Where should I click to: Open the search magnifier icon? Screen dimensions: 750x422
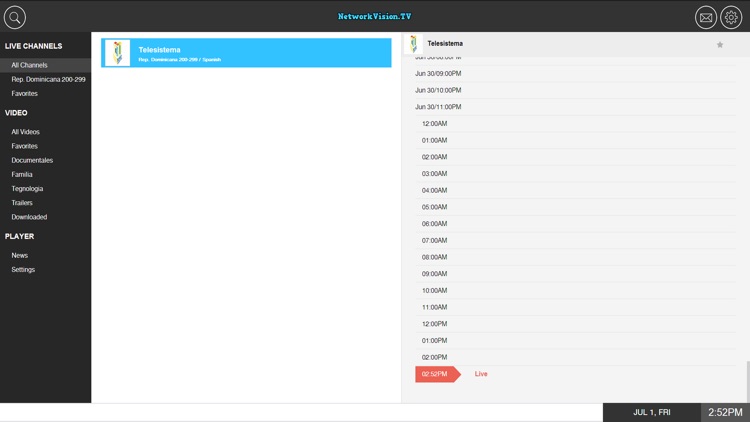15,18
